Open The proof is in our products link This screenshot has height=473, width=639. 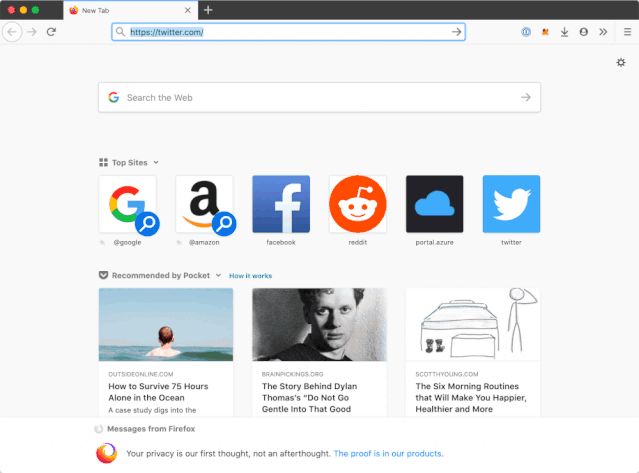coord(388,453)
